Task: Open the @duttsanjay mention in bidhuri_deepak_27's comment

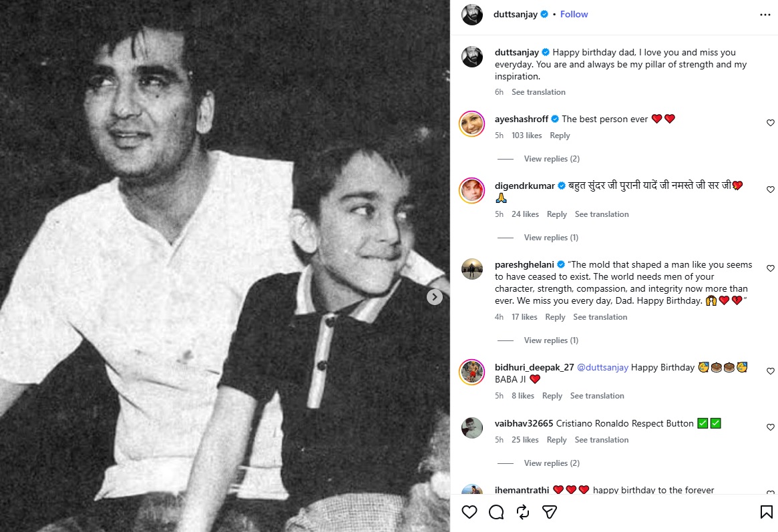Action: pyautogui.click(x=602, y=367)
